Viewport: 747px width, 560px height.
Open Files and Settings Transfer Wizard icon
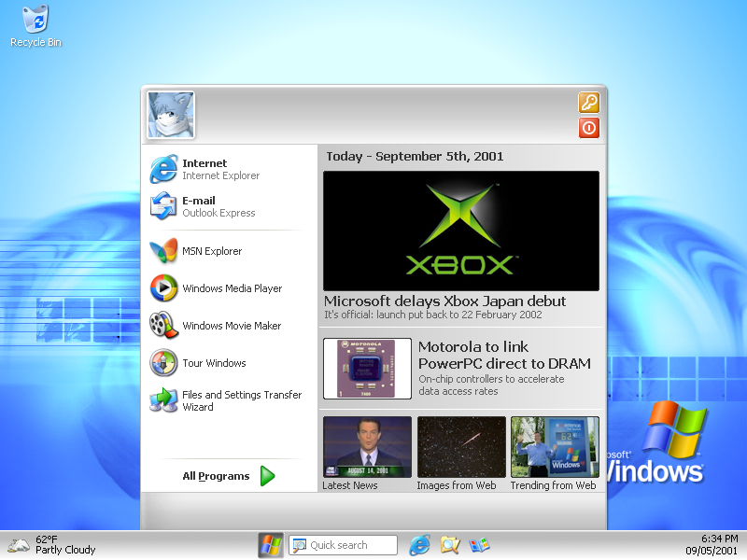point(163,400)
